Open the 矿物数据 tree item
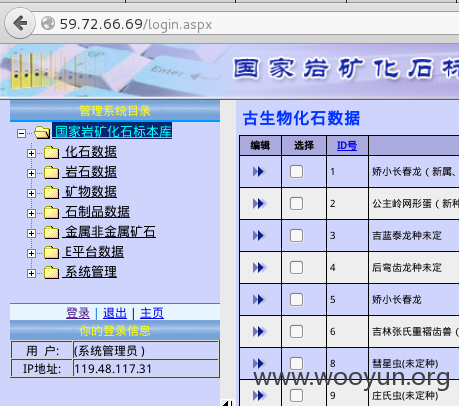Viewport: 459px width, 406px height. [91, 192]
